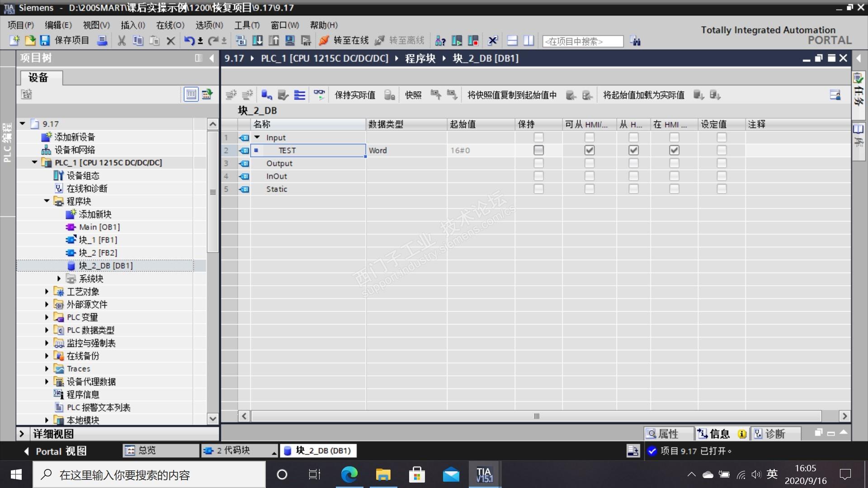The width and height of the screenshot is (868, 488).
Task: Click the cut scissors icon
Action: click(x=122, y=41)
